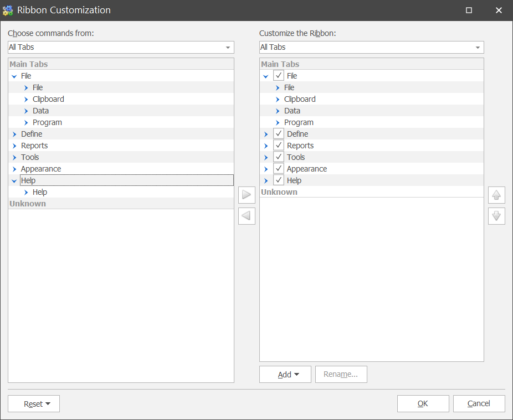Open the Customize the Ribbon dropdown
Screen dimensions: 513x420
point(371,48)
